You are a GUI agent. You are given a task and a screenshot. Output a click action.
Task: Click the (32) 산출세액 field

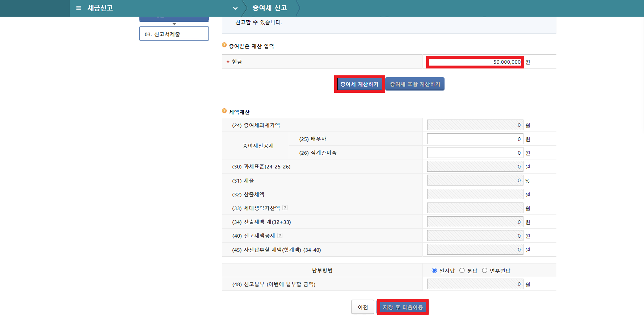pyautogui.click(x=475, y=194)
